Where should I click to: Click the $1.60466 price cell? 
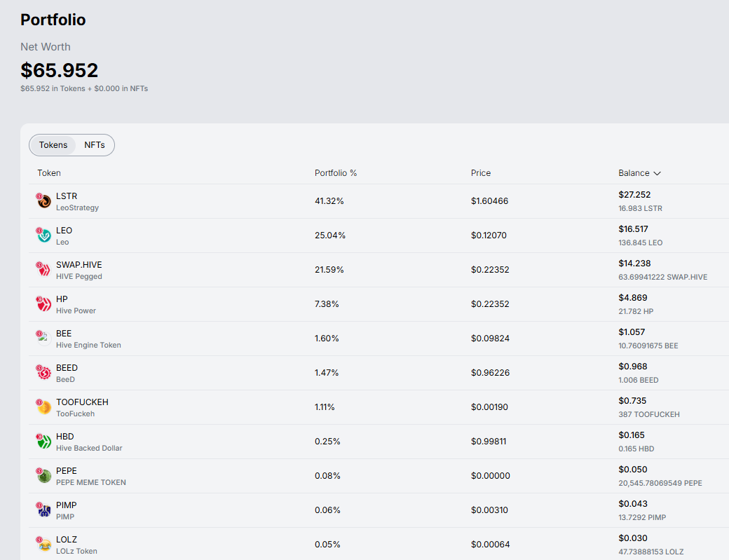click(x=489, y=201)
